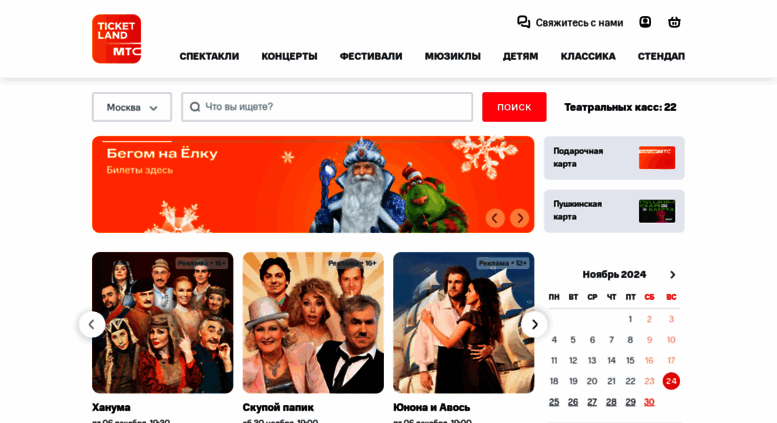Open the user profile icon
777x423 pixels.
point(645,22)
